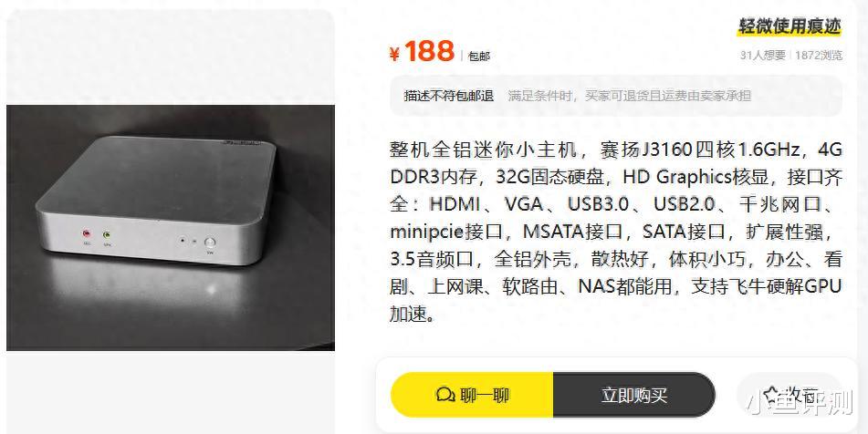Click the 轻微使用痕迹 condition tag

coord(790,26)
